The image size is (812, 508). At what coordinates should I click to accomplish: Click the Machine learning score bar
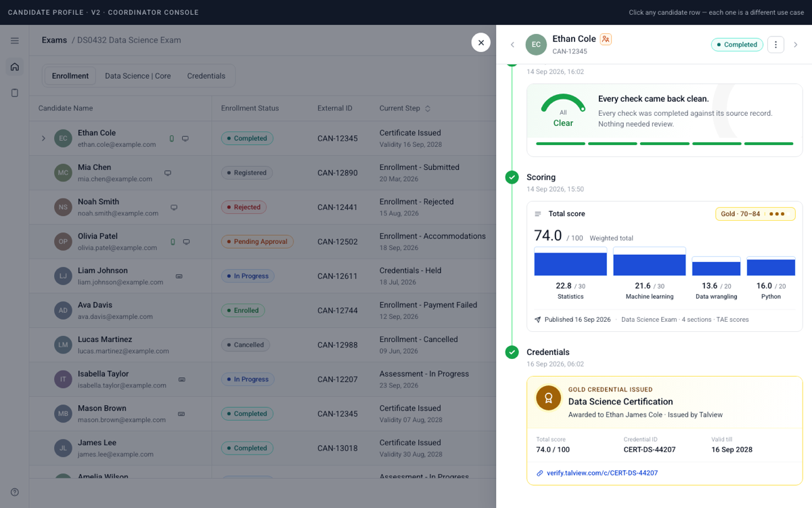650,261
